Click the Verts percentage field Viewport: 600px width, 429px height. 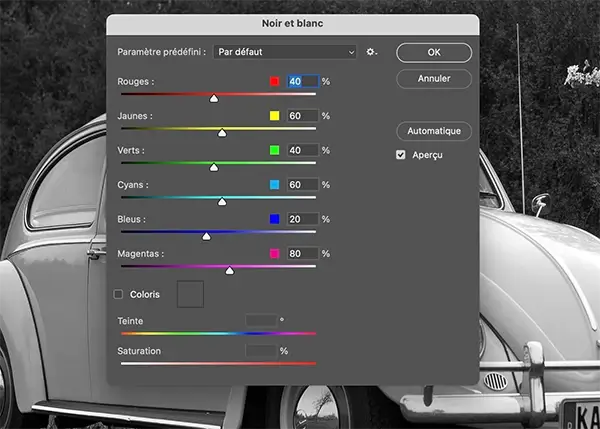[x=302, y=150]
